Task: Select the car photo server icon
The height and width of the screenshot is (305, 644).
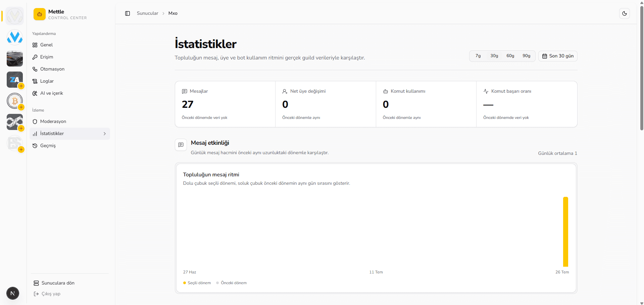Action: click(15, 58)
